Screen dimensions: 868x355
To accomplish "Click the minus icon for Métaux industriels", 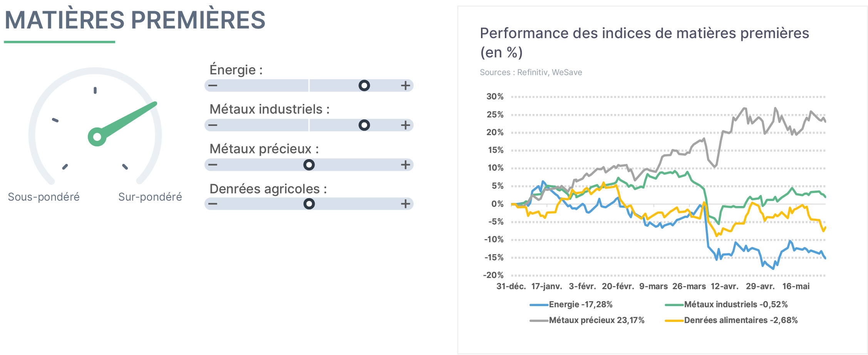I will [213, 125].
